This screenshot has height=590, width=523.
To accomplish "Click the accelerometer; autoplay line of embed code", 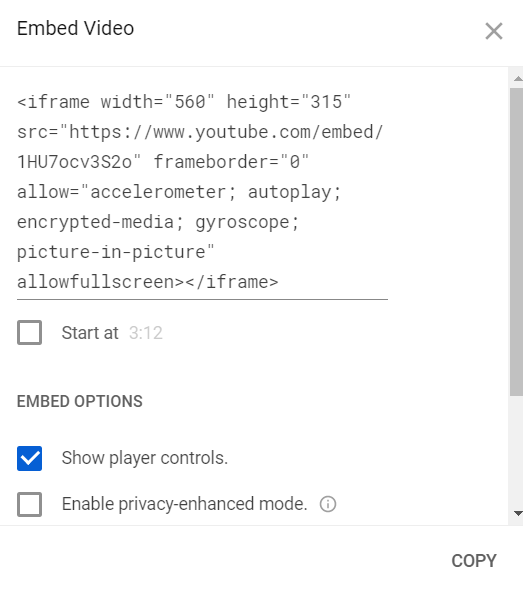I will [x=179, y=192].
